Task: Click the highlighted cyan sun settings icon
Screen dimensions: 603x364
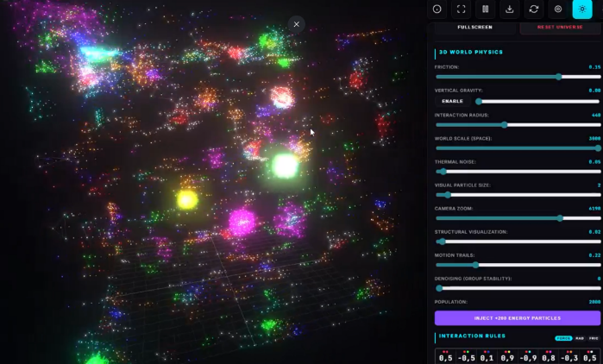Action: pos(582,9)
